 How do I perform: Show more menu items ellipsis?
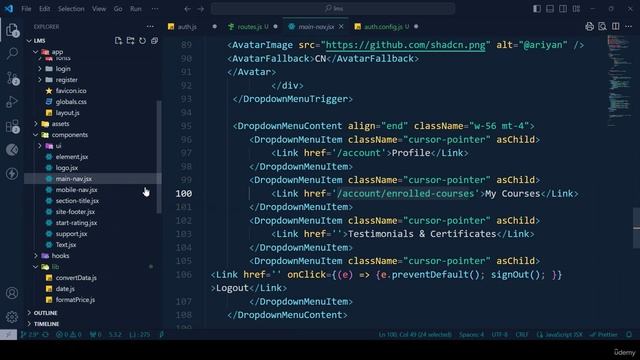155,9
